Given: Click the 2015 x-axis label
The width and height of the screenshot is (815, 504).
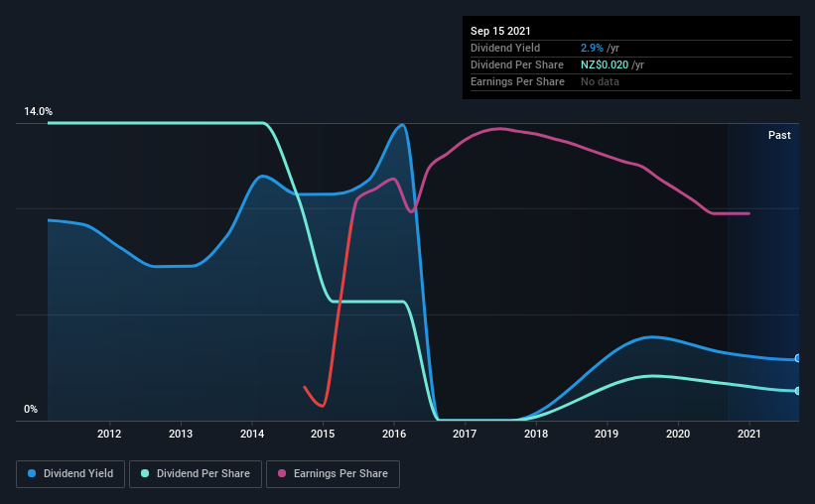Looking at the screenshot, I should click(323, 434).
